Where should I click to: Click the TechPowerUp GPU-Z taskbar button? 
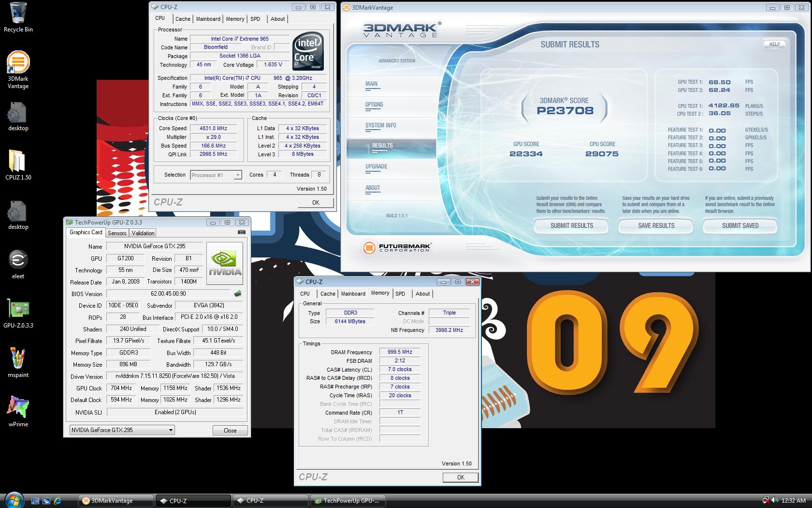(x=348, y=501)
